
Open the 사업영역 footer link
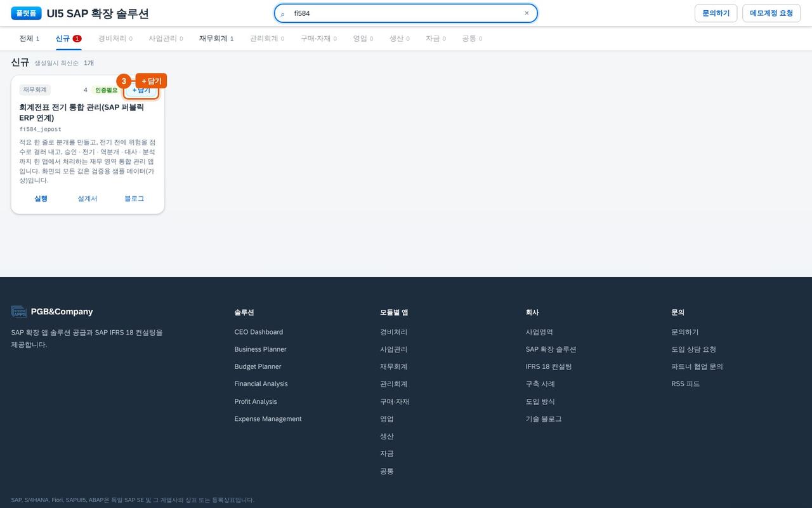(x=539, y=332)
